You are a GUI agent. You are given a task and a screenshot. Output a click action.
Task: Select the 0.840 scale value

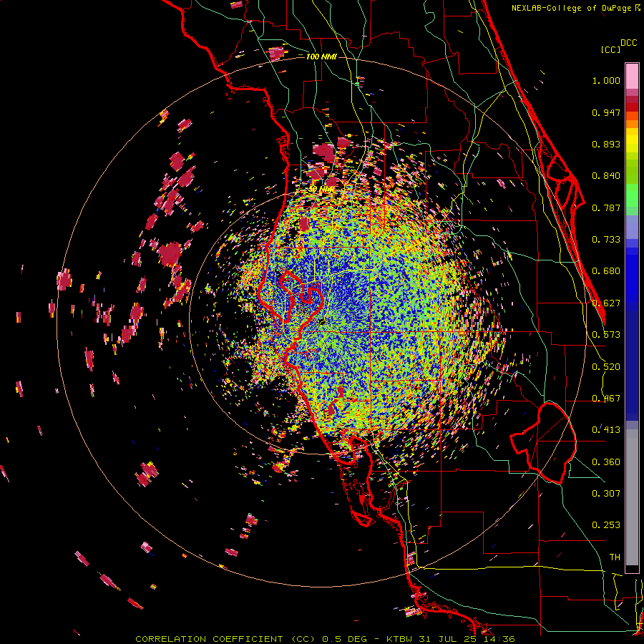coord(606,176)
